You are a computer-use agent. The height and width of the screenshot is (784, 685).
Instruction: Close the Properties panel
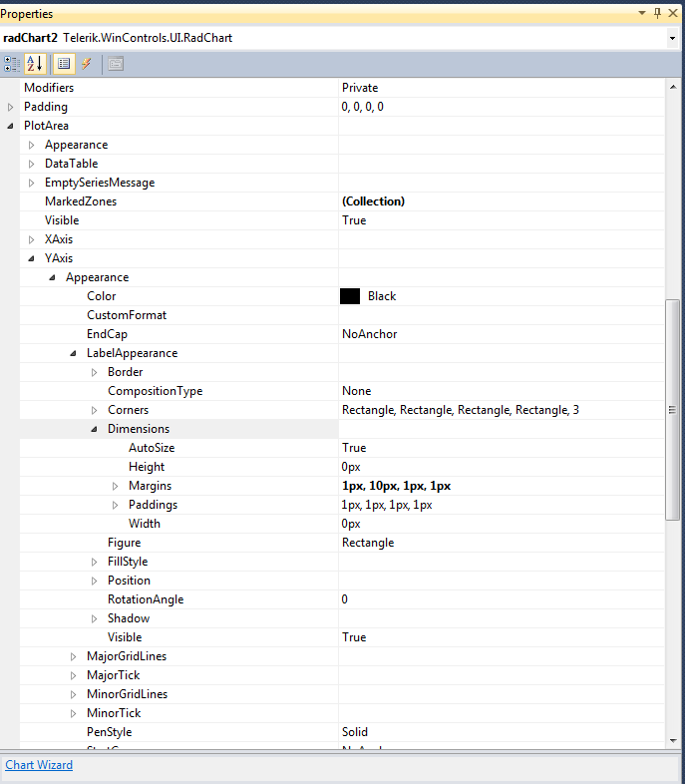pyautogui.click(x=673, y=13)
